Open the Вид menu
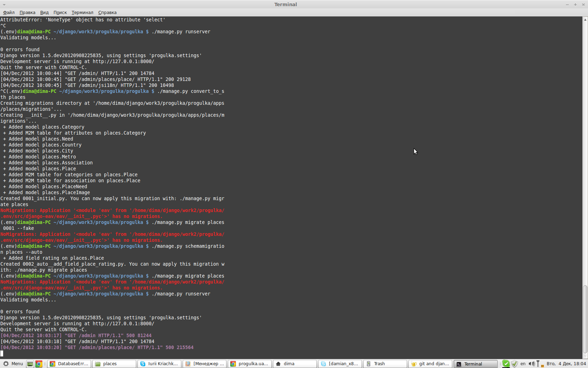The width and height of the screenshot is (588, 368). 44,12
